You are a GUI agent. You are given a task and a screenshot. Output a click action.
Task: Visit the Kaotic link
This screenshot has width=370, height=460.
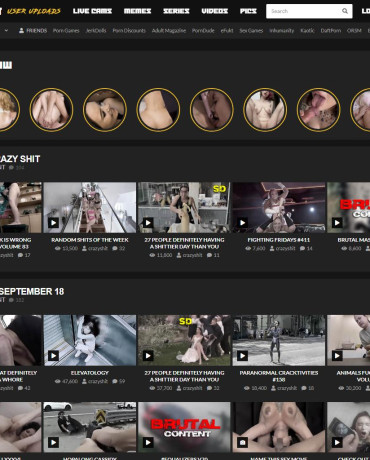307,30
